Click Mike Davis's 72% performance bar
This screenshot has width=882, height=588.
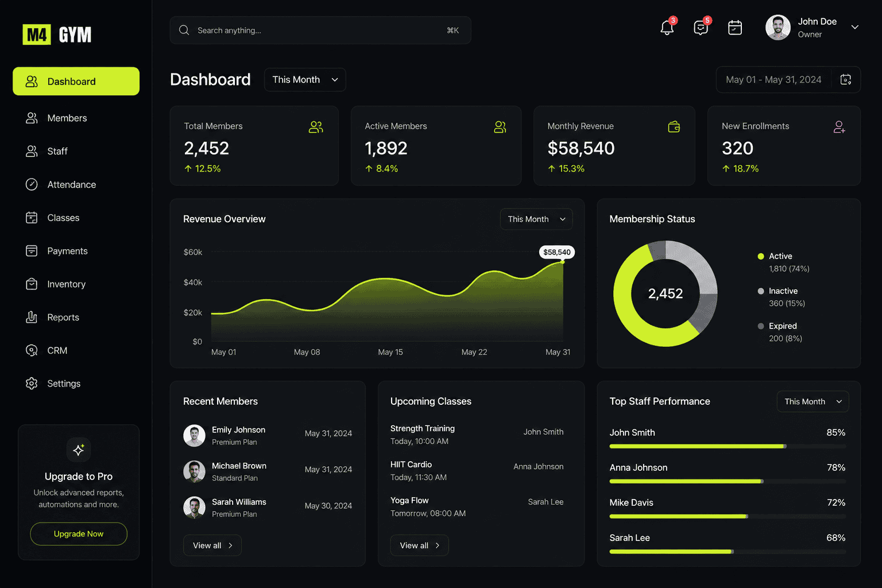point(728,516)
